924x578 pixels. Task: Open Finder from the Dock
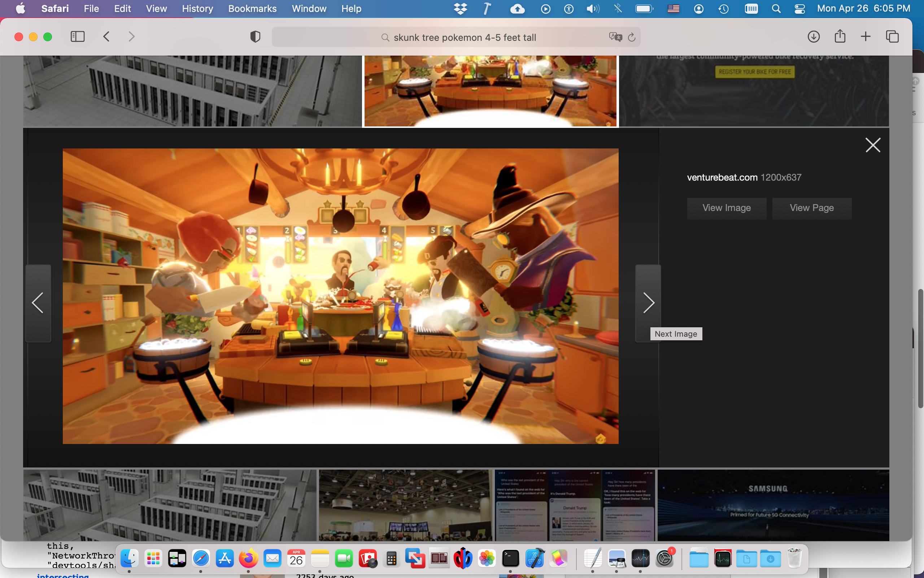pos(130,558)
